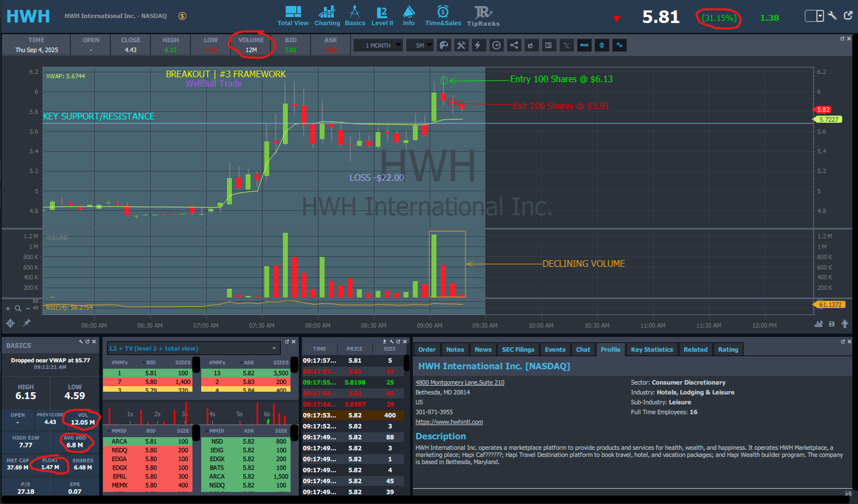The width and height of the screenshot is (858, 504).
Task: Click the pin icon below chart
Action: click(26, 323)
